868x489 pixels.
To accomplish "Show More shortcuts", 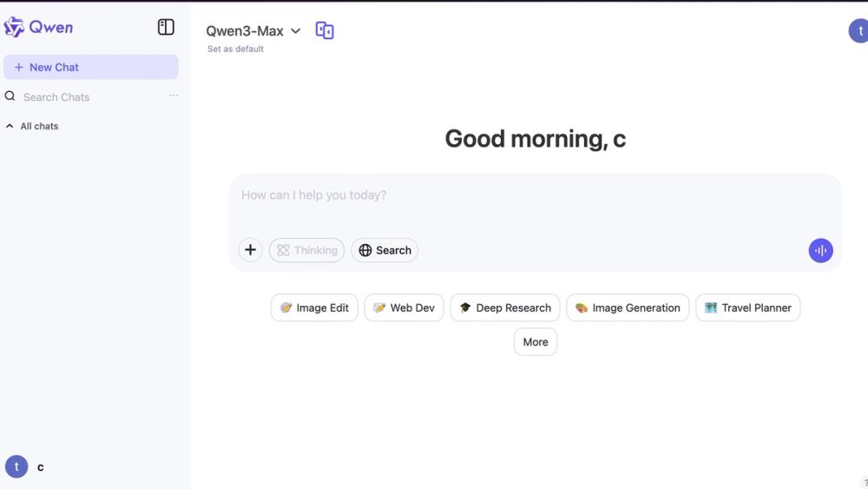I will pos(536,341).
